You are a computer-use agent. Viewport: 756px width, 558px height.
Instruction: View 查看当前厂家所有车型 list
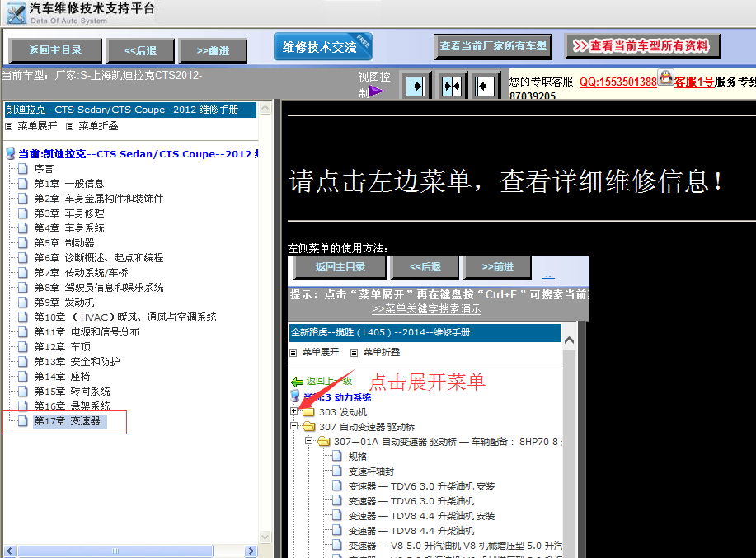493,46
